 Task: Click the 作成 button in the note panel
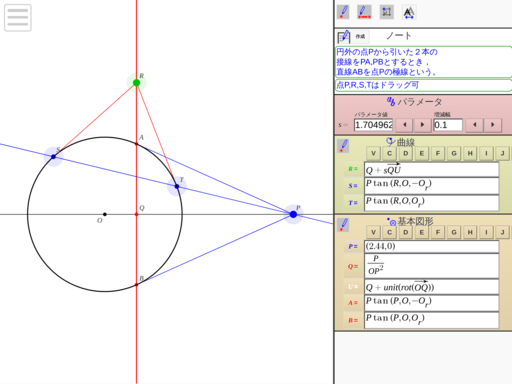360,36
